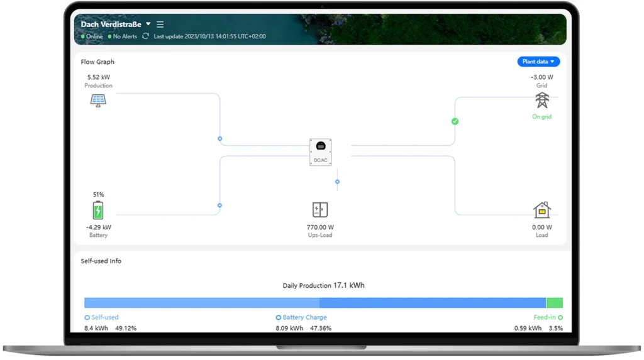Open the hamburger menu icon
The height and width of the screenshot is (360, 644).
[x=160, y=25]
